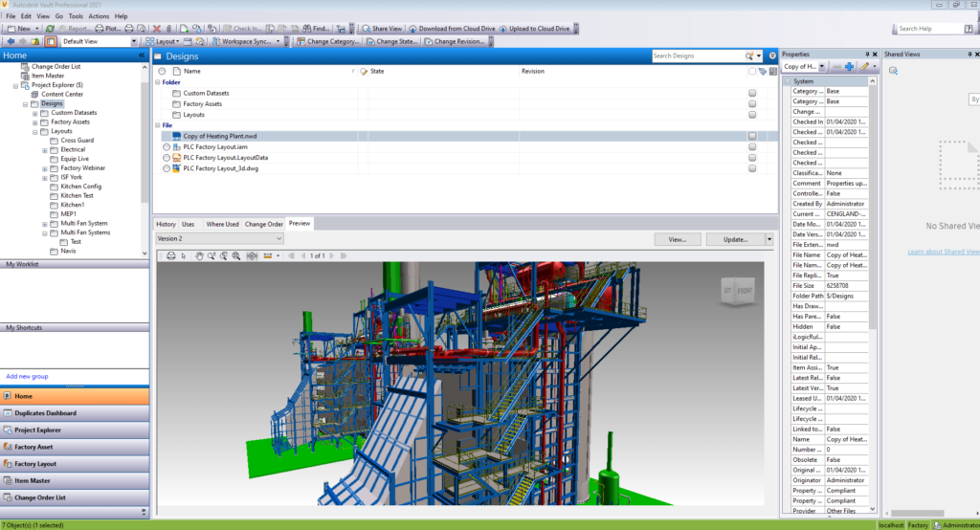This screenshot has height=530, width=980.
Task: Select radio button for PLC Factory Layout_3d.dwg
Action: coord(167,168)
